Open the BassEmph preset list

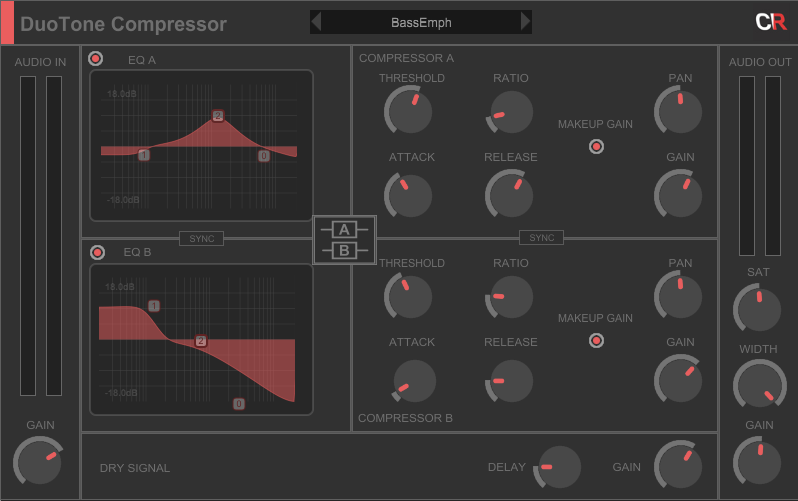(x=421, y=22)
